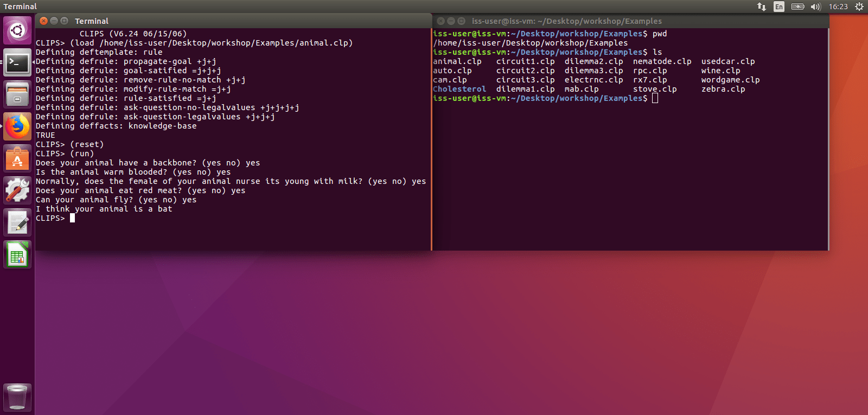Open keyboard language En indicator
This screenshot has height=415, width=868.
[x=779, y=7]
